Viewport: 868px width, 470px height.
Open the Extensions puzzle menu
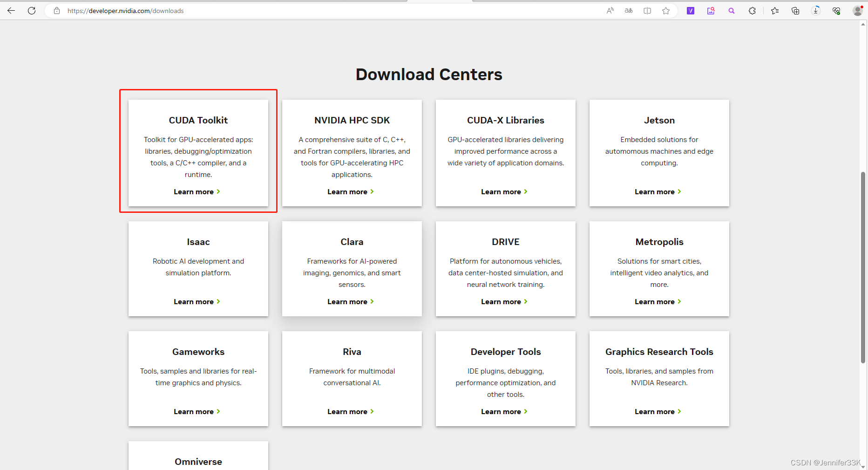click(x=752, y=11)
